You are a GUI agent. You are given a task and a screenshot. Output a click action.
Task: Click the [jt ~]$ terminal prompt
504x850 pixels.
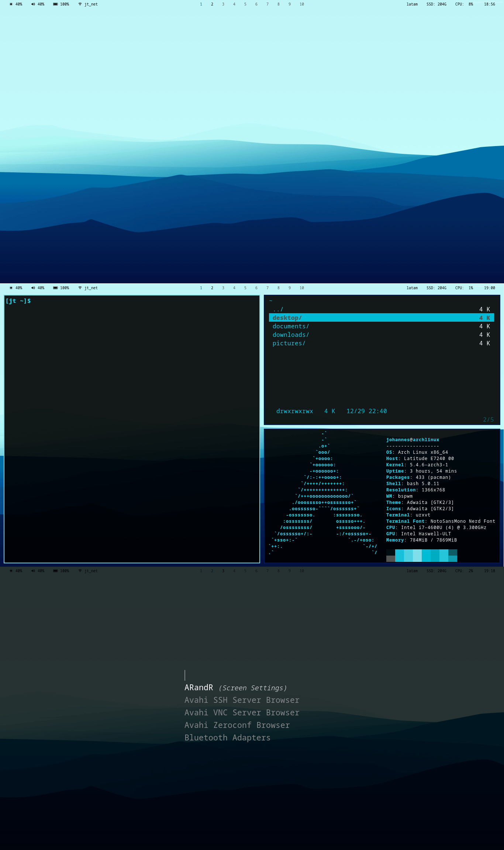pyautogui.click(x=18, y=301)
